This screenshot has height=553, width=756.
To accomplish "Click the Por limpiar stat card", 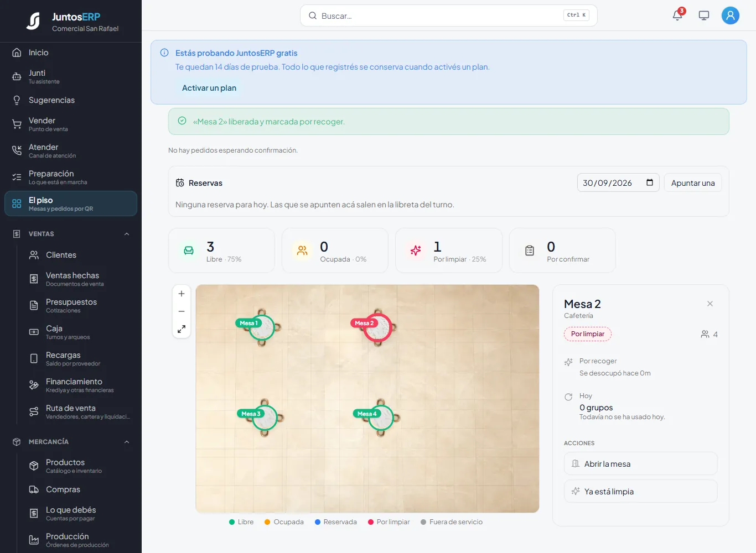I will [x=449, y=251].
